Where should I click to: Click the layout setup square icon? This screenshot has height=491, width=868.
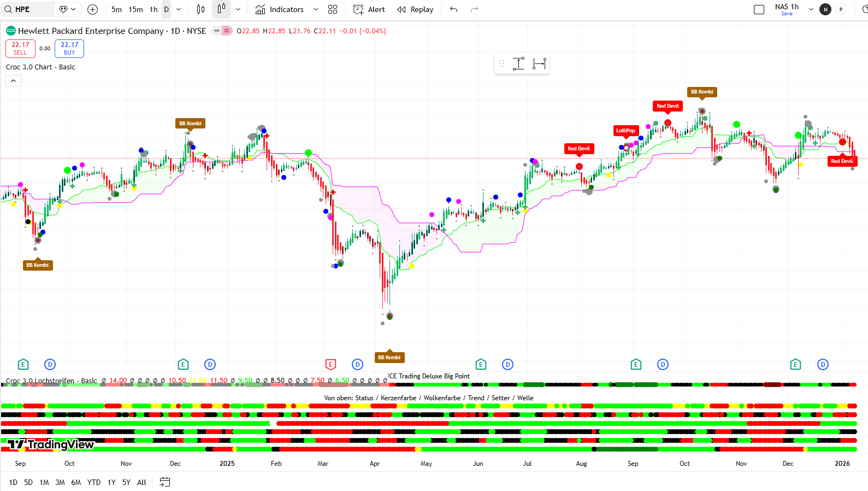(x=759, y=9)
